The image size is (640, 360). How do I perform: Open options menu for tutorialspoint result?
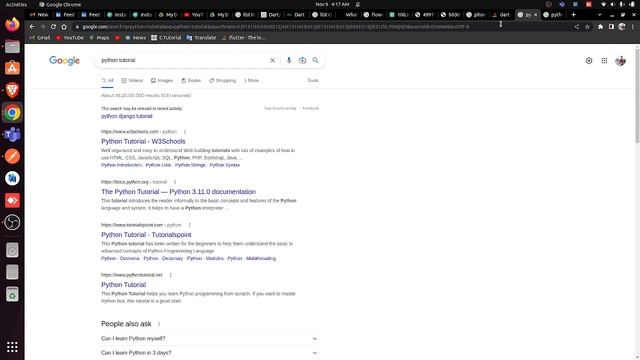click(x=189, y=225)
